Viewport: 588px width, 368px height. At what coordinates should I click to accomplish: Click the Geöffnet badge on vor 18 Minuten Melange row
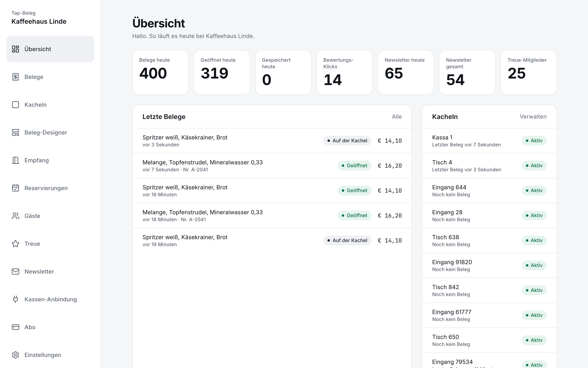(x=354, y=215)
